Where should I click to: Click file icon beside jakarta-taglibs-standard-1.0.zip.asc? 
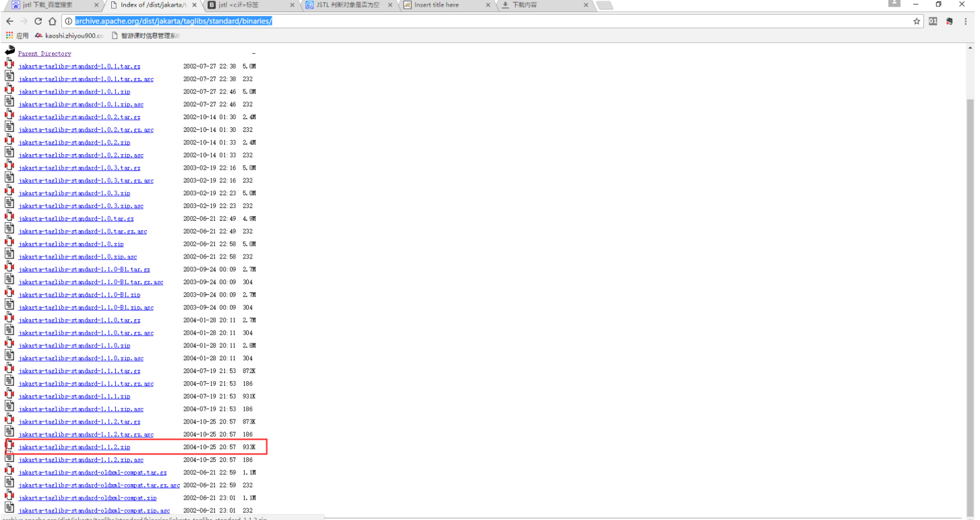[9, 254]
